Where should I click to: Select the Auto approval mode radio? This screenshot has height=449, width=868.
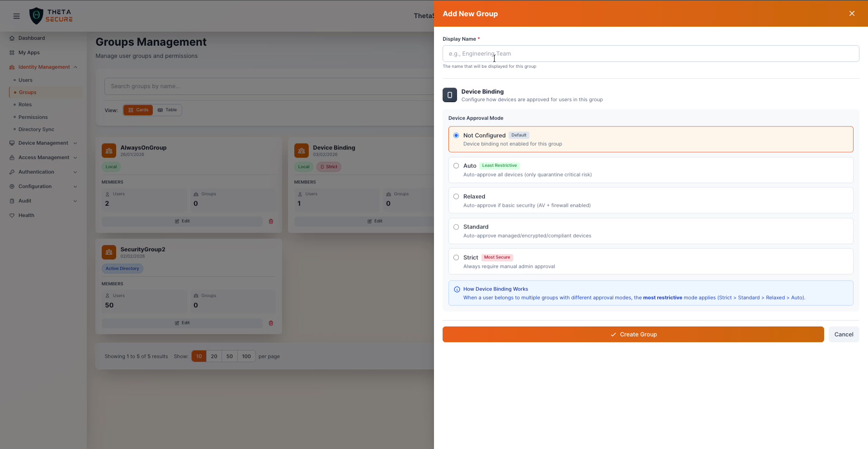pyautogui.click(x=456, y=166)
